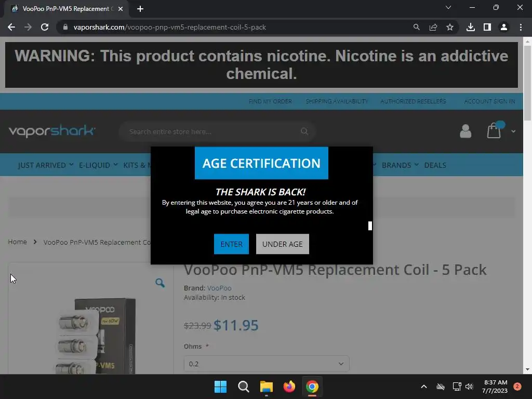The width and height of the screenshot is (532, 399).
Task: Click the browser forward arrow
Action: coord(28,27)
